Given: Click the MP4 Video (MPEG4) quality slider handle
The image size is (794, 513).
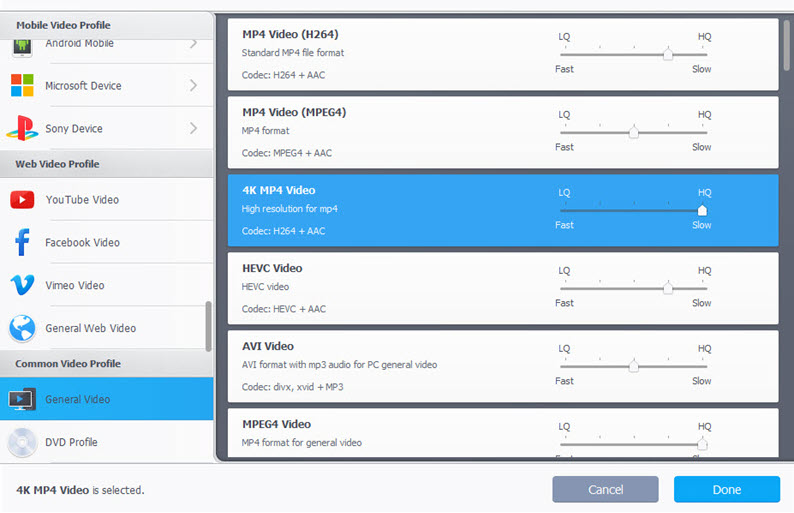Looking at the screenshot, I should coord(633,132).
